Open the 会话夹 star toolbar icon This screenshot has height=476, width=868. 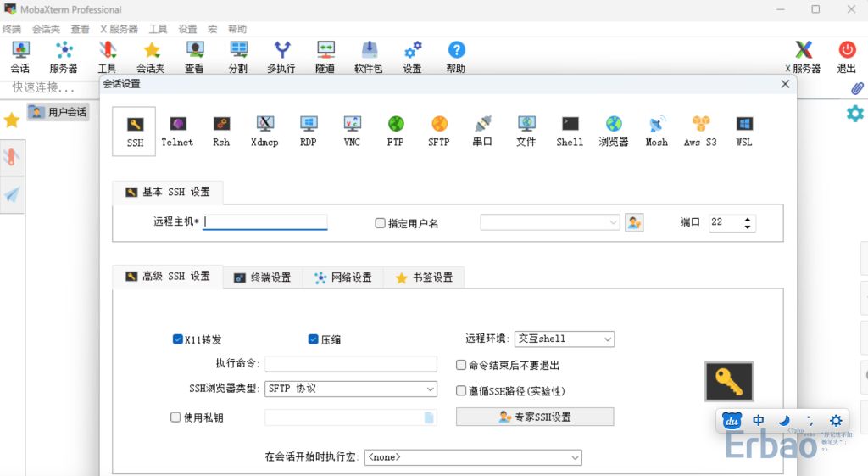(151, 57)
